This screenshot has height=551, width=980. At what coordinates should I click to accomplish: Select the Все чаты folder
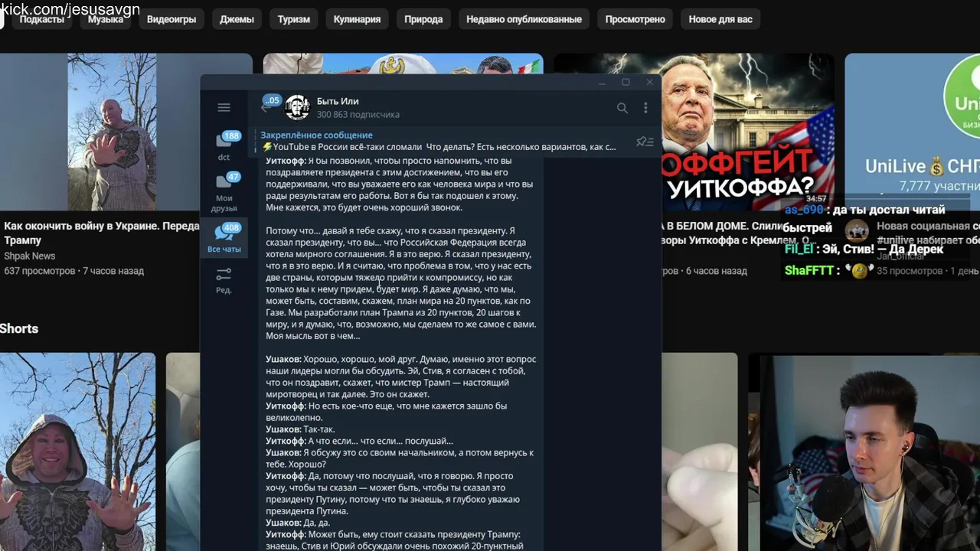coord(224,238)
